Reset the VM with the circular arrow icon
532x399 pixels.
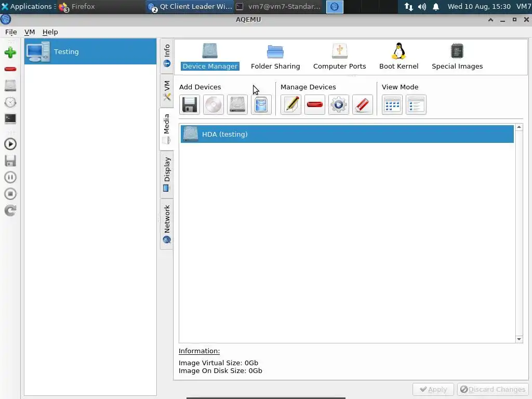[10, 210]
